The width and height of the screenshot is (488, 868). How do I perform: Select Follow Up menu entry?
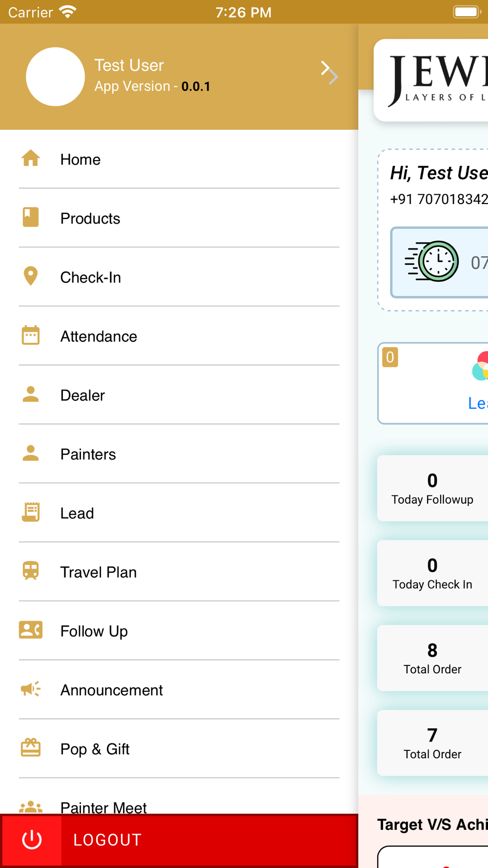(x=179, y=631)
